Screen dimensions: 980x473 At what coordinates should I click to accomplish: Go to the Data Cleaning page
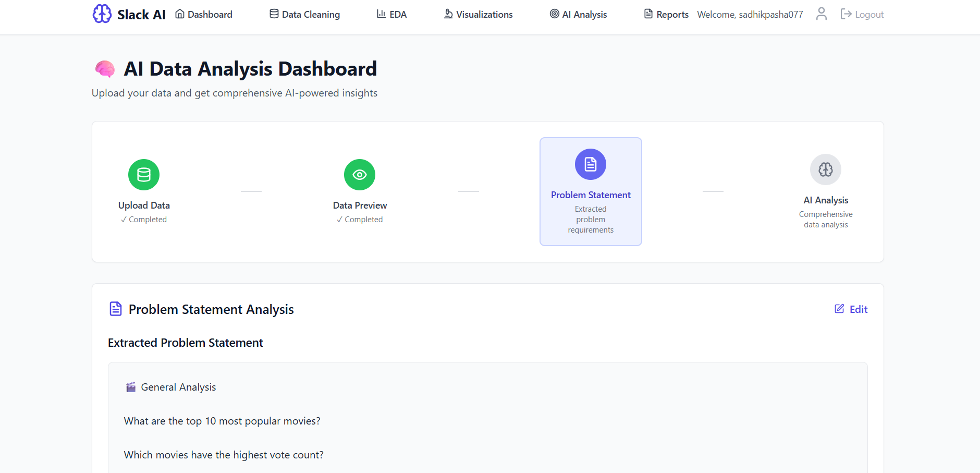click(304, 14)
